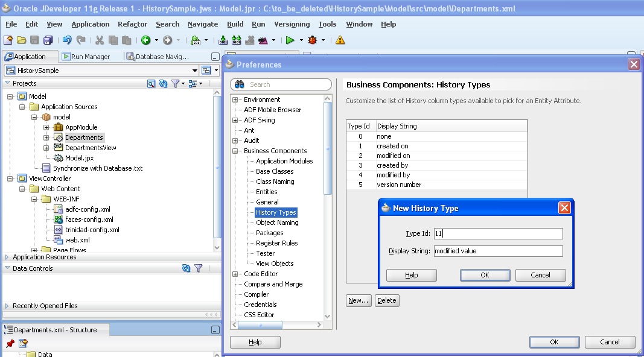Screen dimensions: 644x357
Task: Open the Projects search icon
Action: (151, 83)
